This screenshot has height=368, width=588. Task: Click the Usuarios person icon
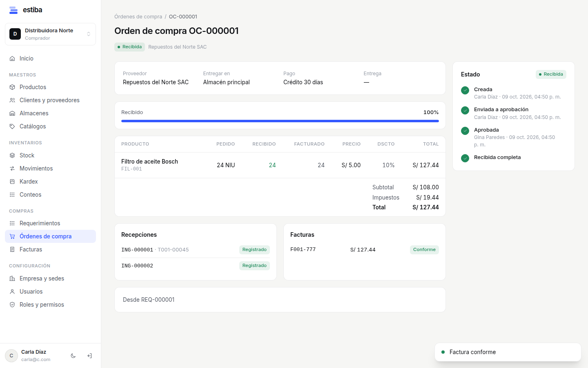pyautogui.click(x=12, y=292)
